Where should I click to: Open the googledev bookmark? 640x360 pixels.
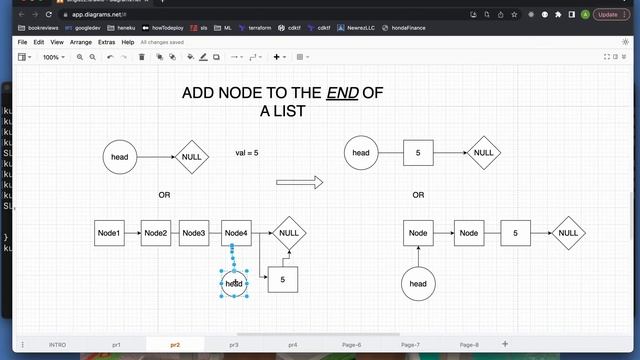coord(83,28)
